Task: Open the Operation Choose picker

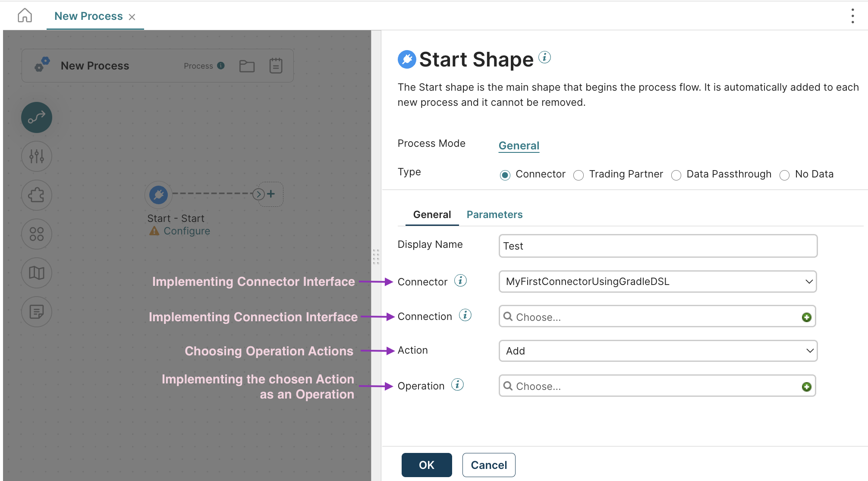Action: point(647,386)
